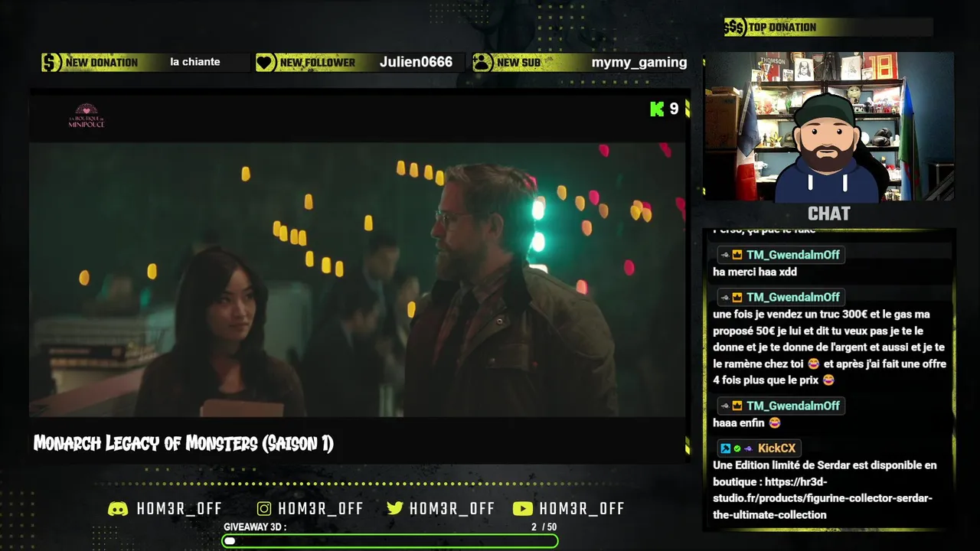Click HOM3R_OFF handle next to Discord icon

point(179,509)
